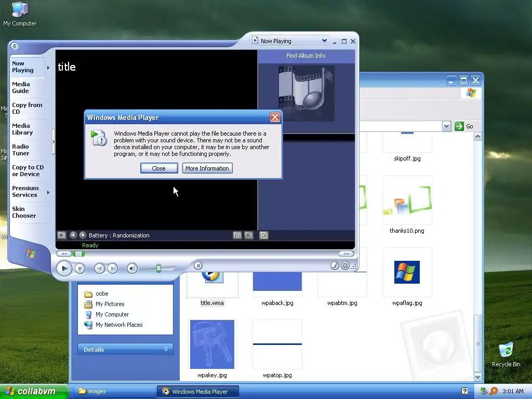Click the wpabtm.jpg file name
Viewport: 532px width, 399px height.
[x=342, y=303]
